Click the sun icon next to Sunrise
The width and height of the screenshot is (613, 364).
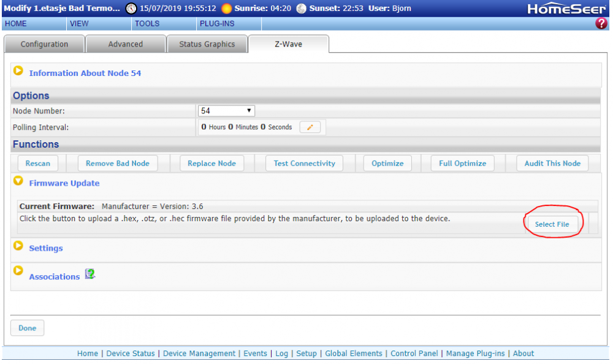pyautogui.click(x=227, y=9)
